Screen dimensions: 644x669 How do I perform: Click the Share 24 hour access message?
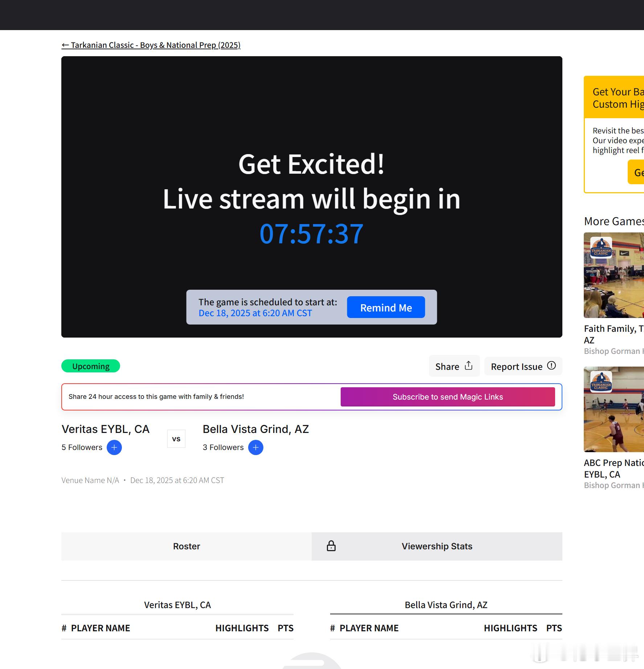pyautogui.click(x=156, y=397)
